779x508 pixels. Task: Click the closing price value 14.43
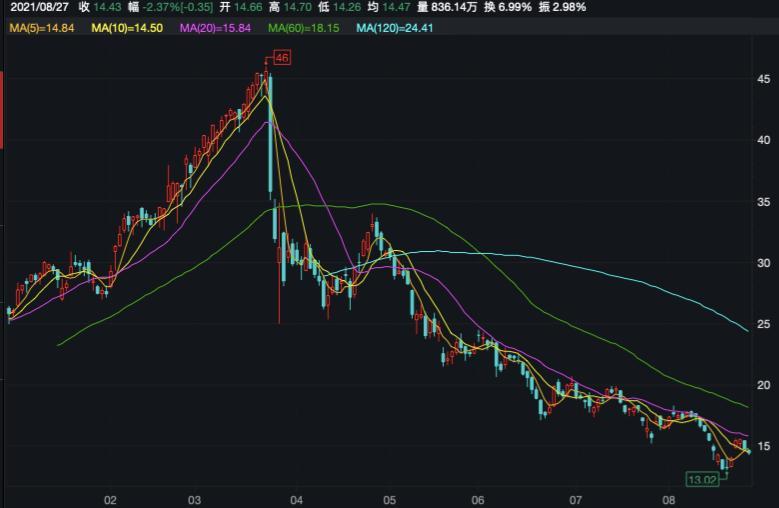[107, 8]
